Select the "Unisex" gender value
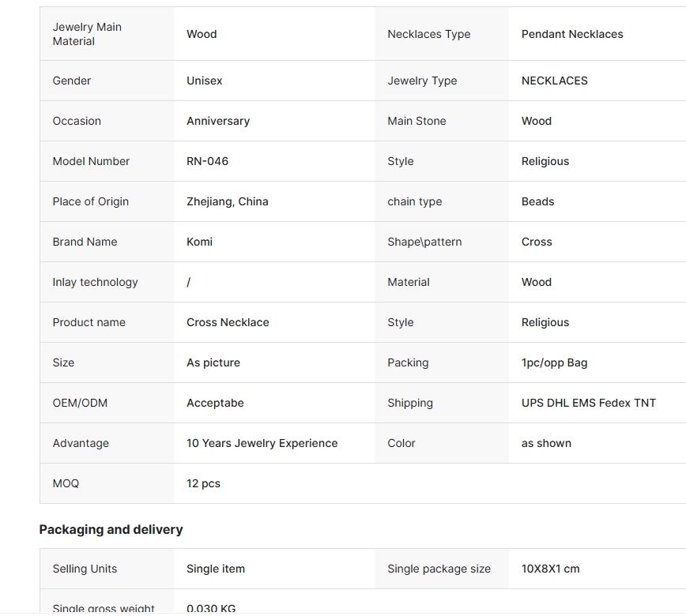This screenshot has width=686, height=616. coord(205,81)
